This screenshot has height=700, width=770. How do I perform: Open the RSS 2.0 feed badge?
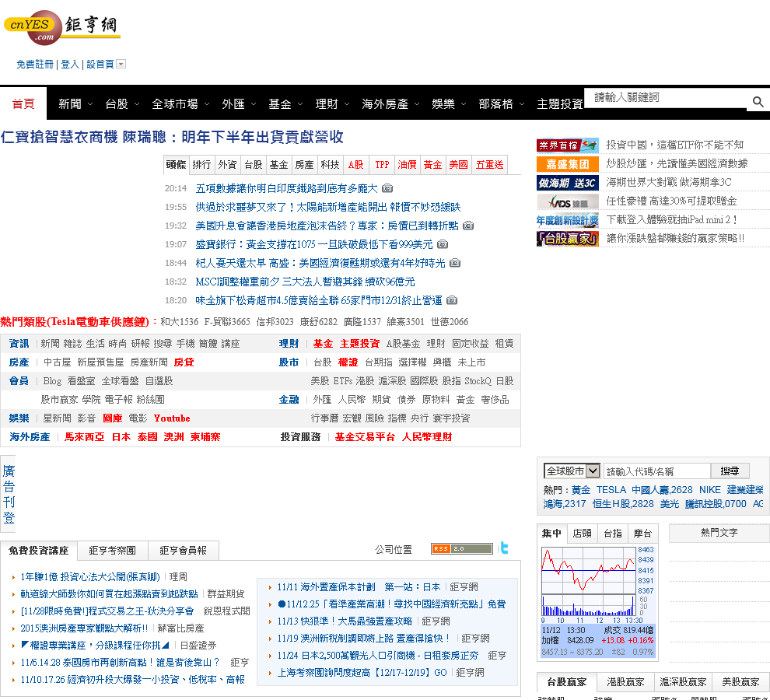461,548
